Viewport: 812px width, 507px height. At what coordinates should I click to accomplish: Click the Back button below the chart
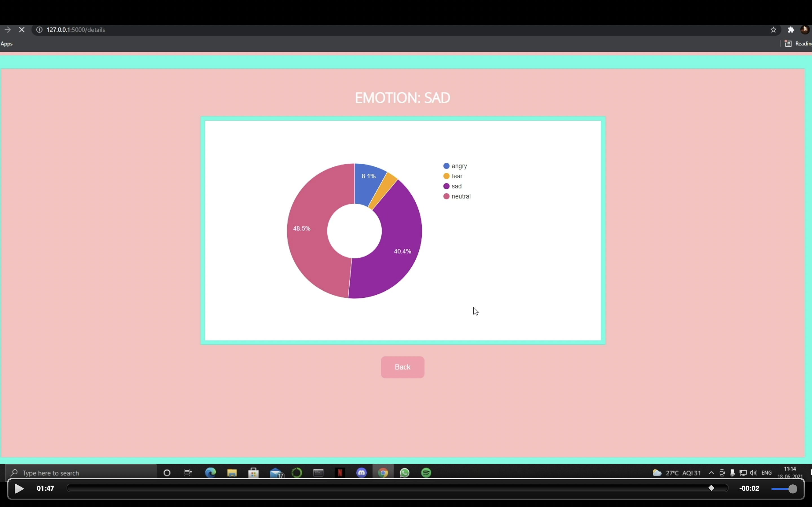click(x=402, y=367)
